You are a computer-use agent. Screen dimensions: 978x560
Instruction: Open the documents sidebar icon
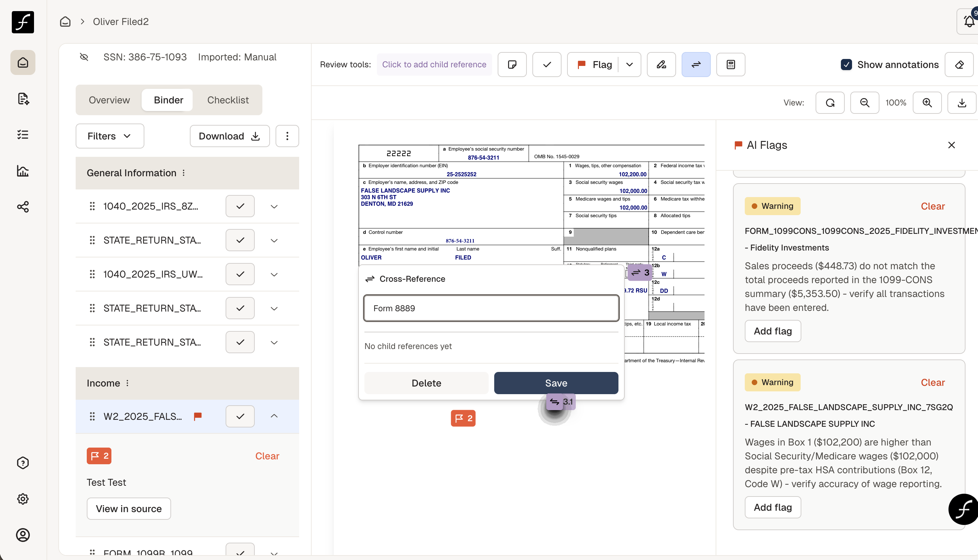23,99
